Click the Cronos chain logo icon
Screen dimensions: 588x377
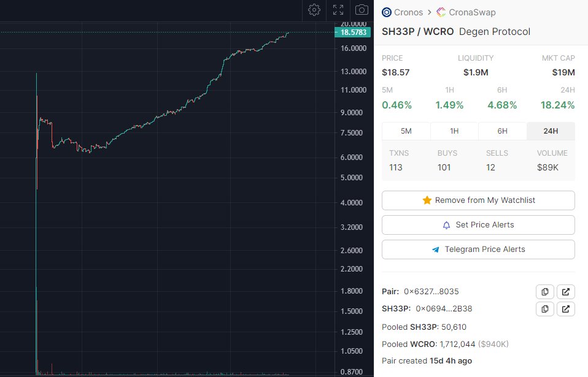point(387,12)
